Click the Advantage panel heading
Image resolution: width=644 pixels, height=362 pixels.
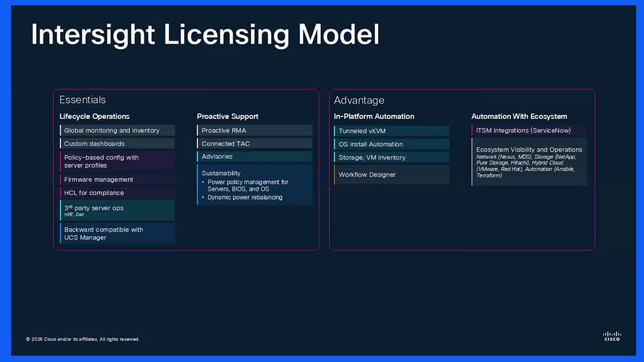pos(359,100)
